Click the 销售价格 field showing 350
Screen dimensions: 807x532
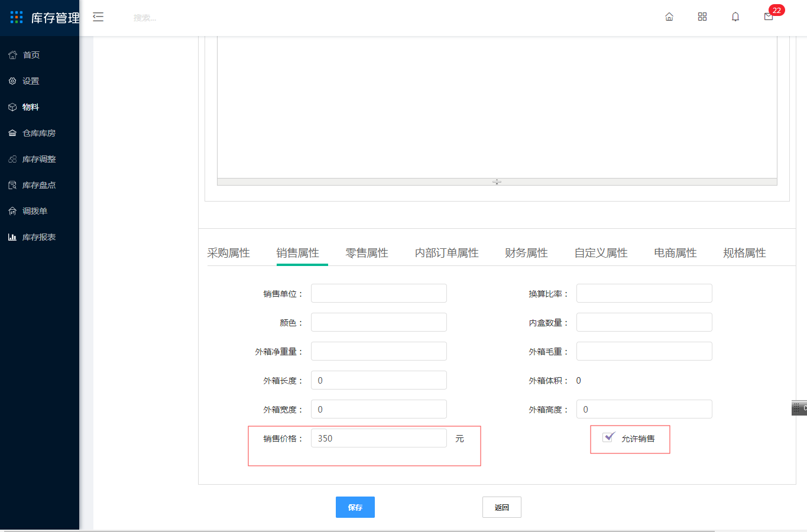click(379, 438)
